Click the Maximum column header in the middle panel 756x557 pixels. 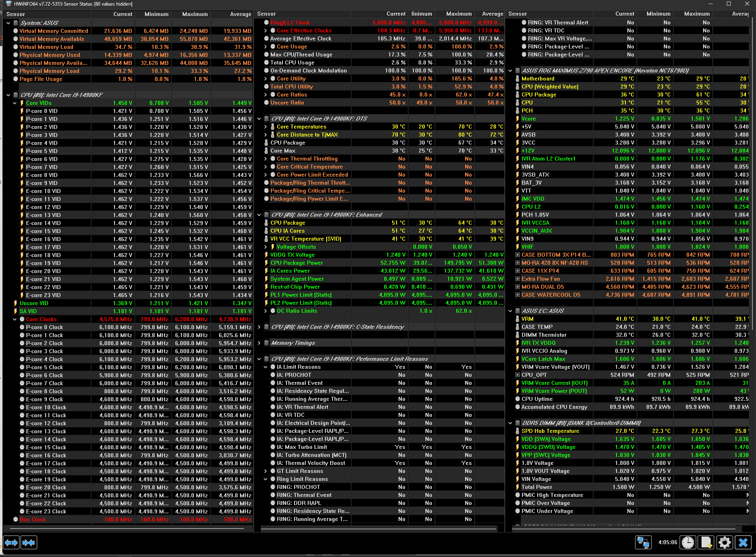coord(454,14)
